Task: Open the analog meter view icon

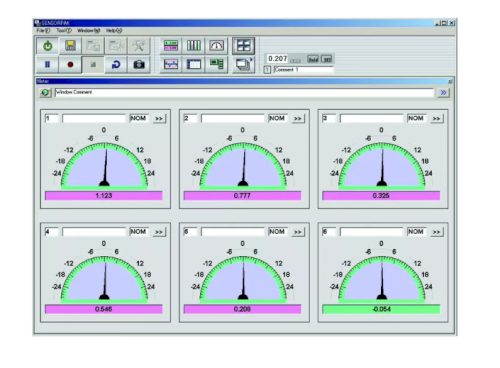Action: click(x=216, y=46)
